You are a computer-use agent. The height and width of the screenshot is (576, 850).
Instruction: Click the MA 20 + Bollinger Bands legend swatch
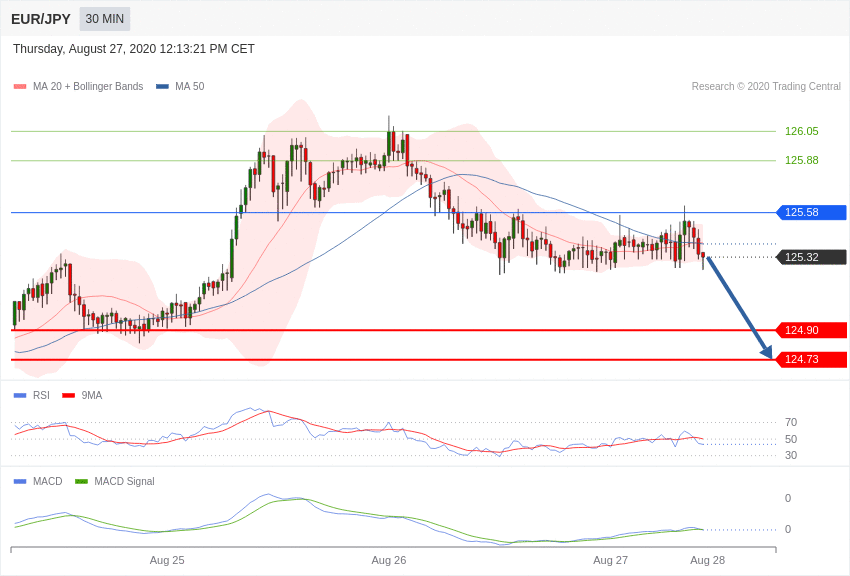coord(20,87)
